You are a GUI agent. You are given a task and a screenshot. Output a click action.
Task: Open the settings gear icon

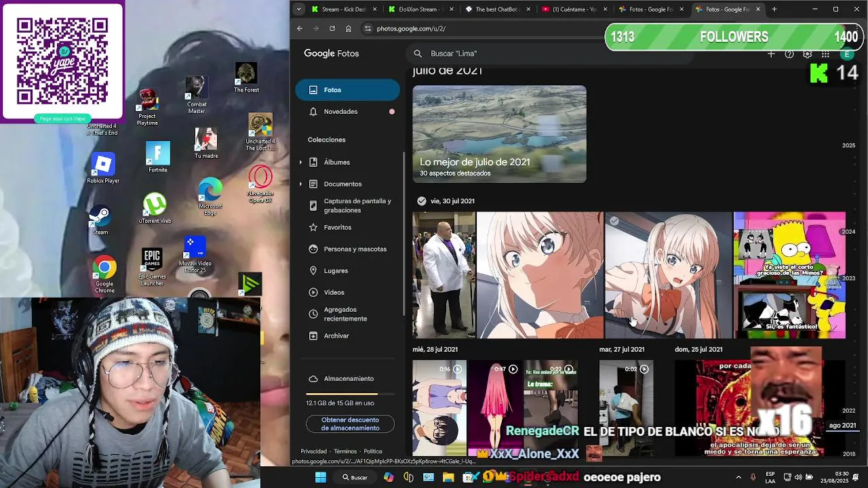pos(808,54)
